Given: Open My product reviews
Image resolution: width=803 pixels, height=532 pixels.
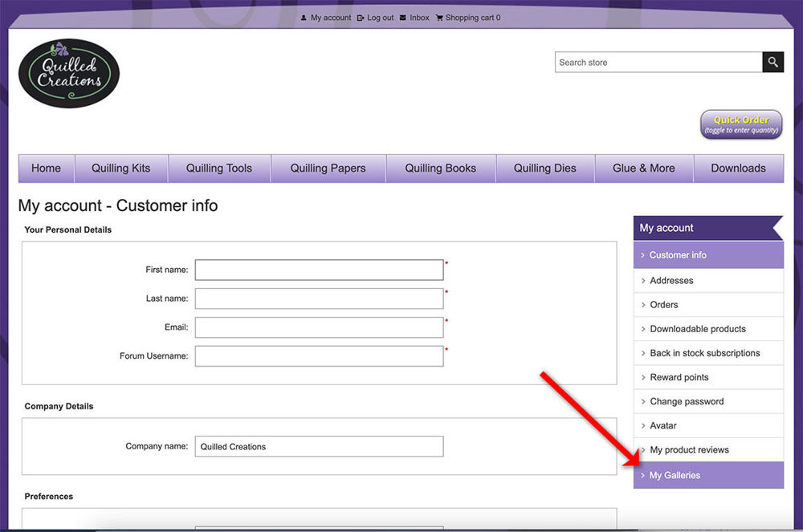Looking at the screenshot, I should 708,449.
